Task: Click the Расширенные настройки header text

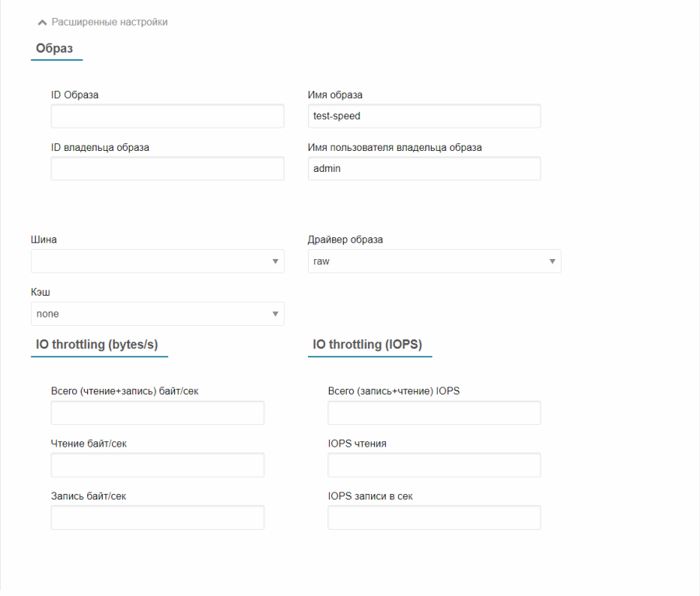Action: (x=110, y=22)
